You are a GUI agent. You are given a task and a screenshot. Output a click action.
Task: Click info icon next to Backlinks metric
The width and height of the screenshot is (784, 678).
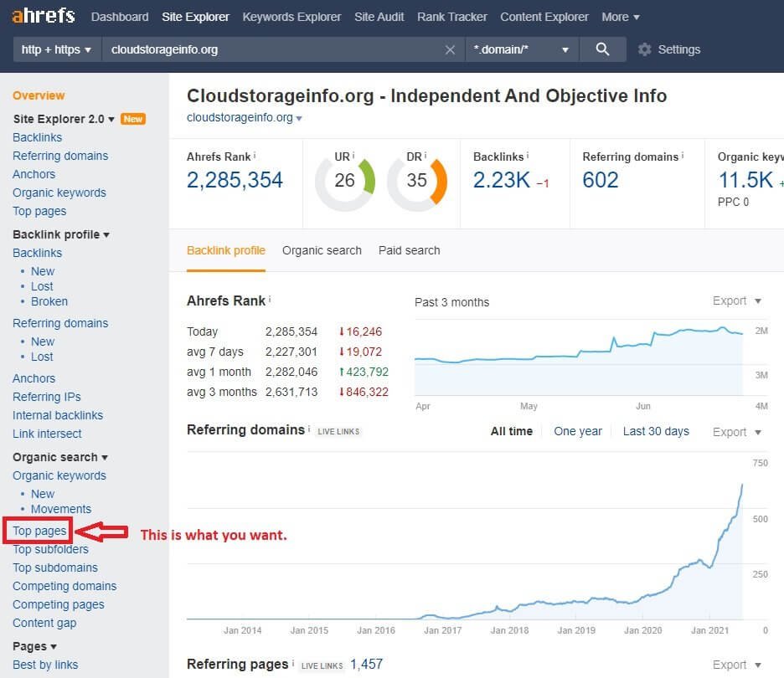point(528,156)
